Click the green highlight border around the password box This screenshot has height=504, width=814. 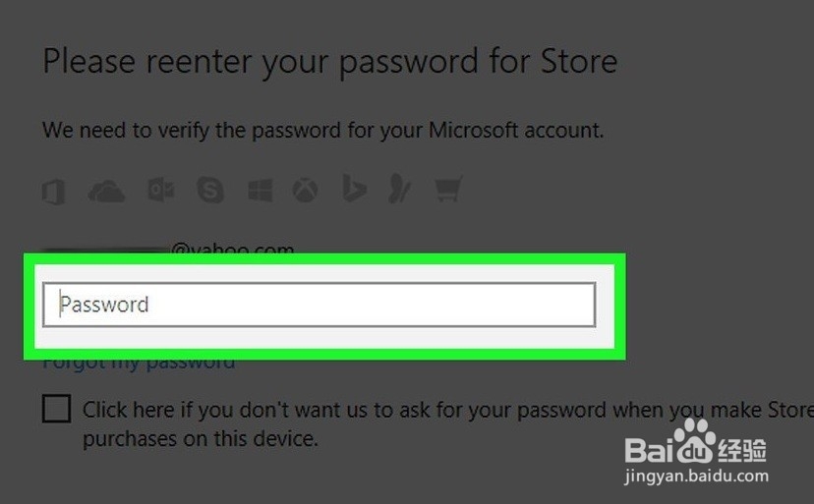324,259
